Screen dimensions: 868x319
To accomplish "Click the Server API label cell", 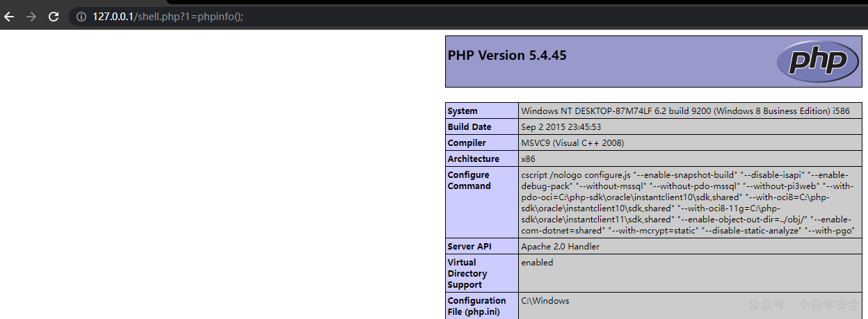I will pyautogui.click(x=482, y=247).
